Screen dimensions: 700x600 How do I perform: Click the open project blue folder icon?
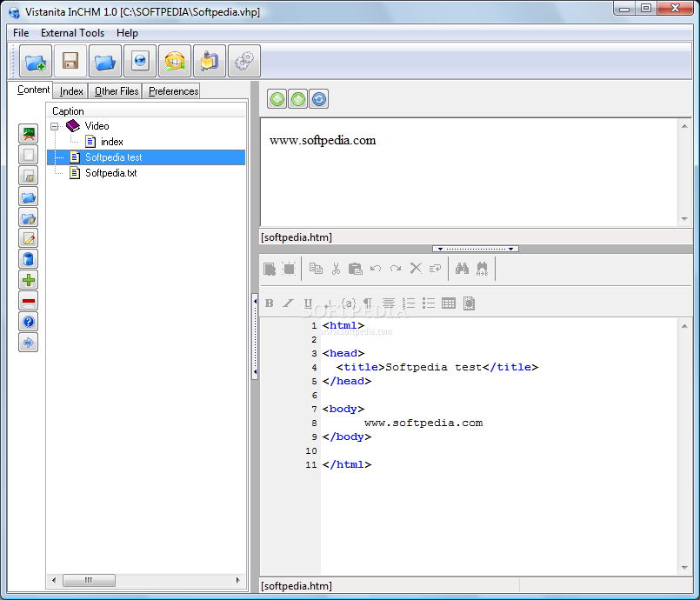pyautogui.click(x=105, y=61)
